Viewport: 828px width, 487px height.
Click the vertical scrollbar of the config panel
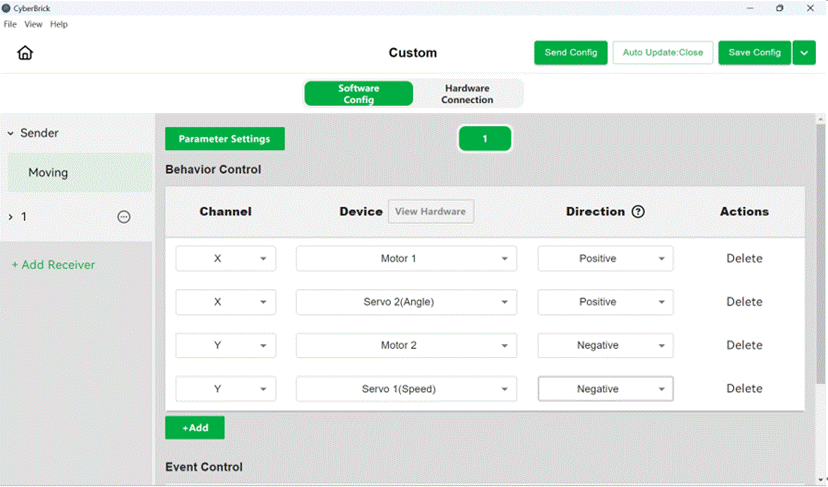pos(820,254)
